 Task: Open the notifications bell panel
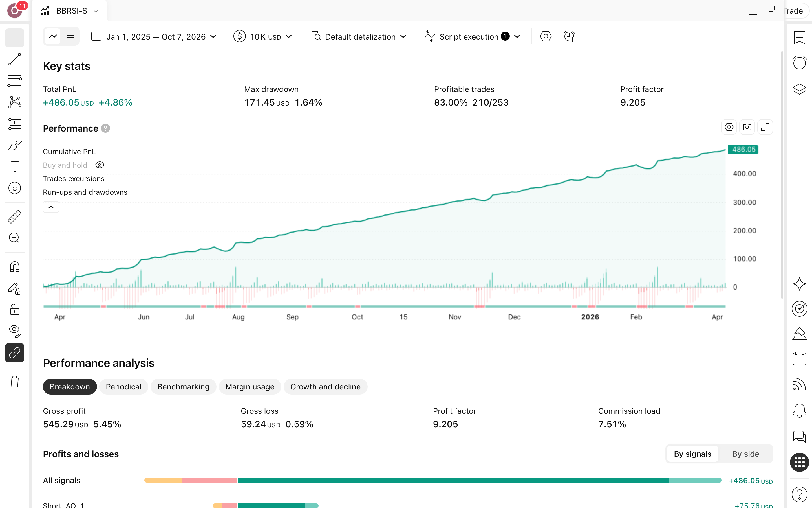(x=800, y=410)
